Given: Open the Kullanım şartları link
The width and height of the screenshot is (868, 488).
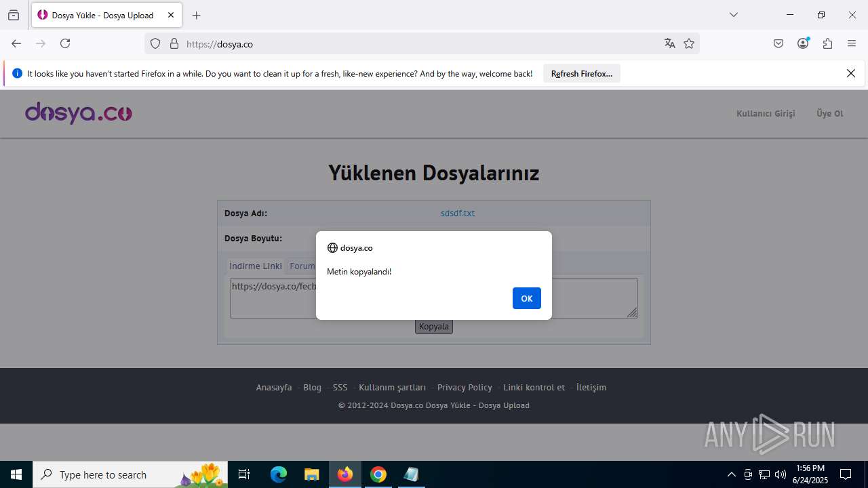Looking at the screenshot, I should click(393, 387).
